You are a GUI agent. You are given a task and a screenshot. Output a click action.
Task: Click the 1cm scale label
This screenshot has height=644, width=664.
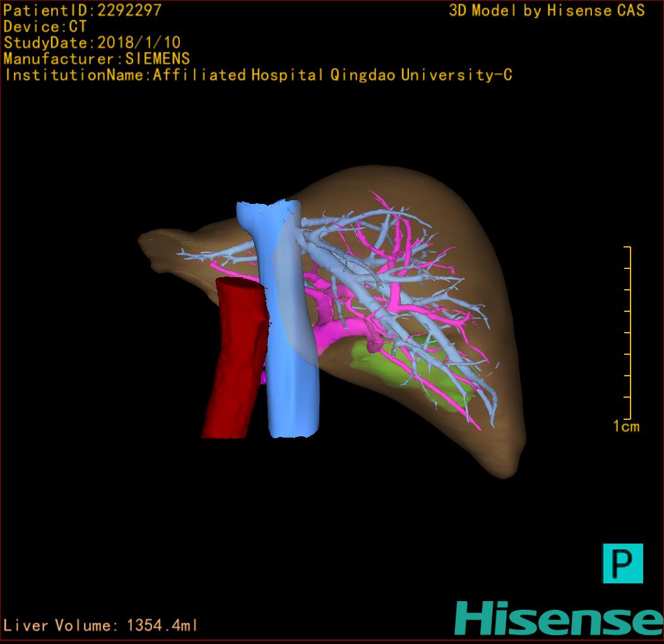pos(626,426)
